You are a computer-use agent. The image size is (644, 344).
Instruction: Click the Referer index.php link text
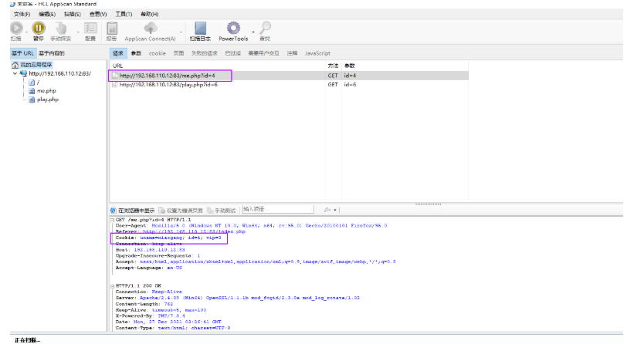[194, 231]
